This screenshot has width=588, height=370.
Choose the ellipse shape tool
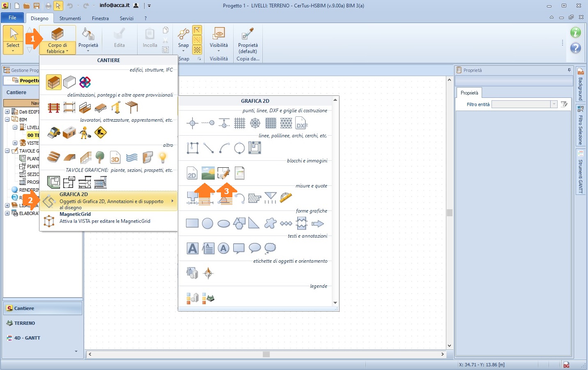coord(223,223)
